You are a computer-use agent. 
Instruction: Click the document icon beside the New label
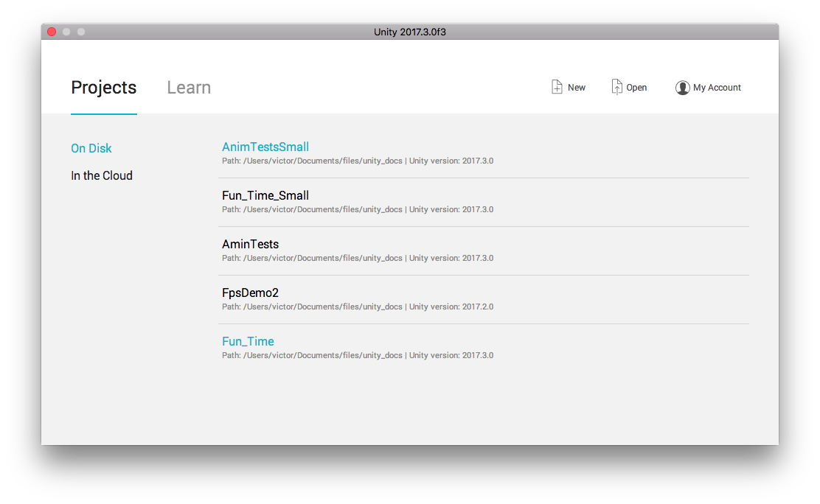pyautogui.click(x=557, y=86)
